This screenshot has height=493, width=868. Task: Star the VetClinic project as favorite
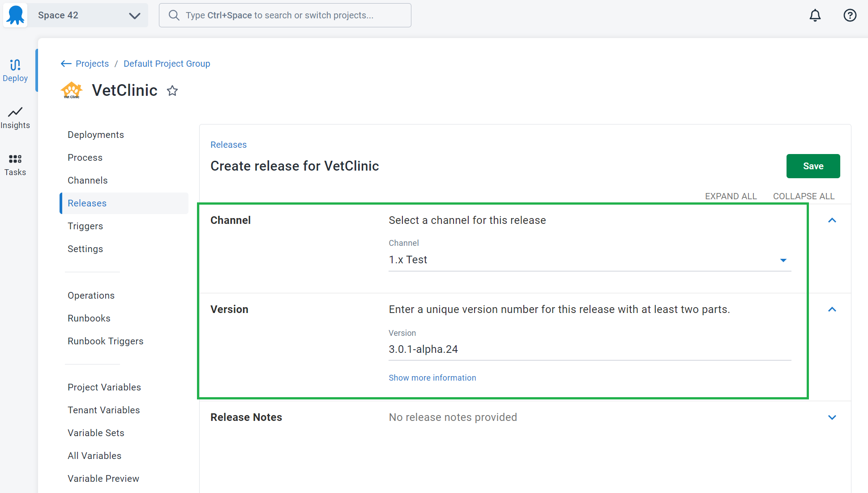[x=172, y=91]
